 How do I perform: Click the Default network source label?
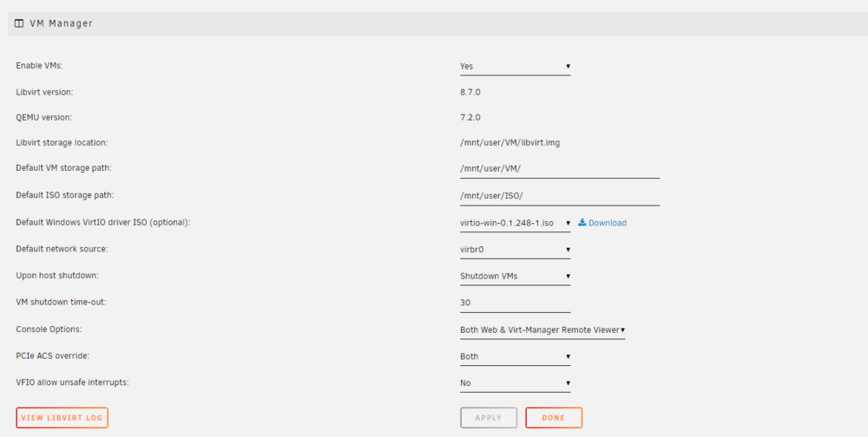[62, 249]
